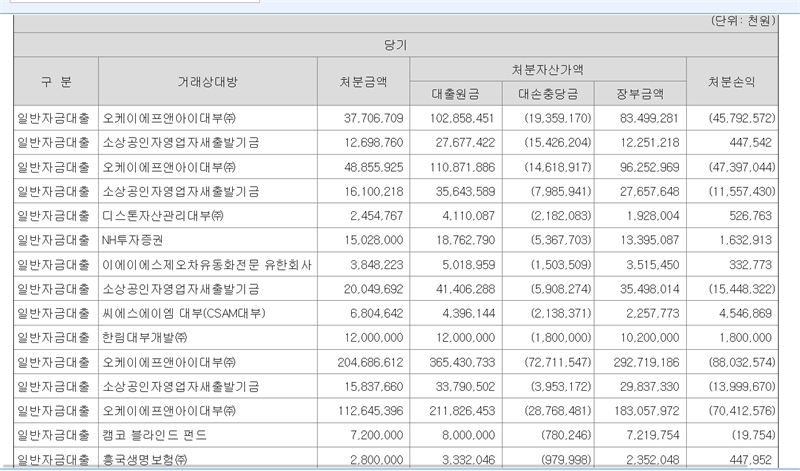This screenshot has height=471, width=800.
Task: Click the 씨에스에이엠 대부(CSAM대부) cell
Action: tap(188, 313)
